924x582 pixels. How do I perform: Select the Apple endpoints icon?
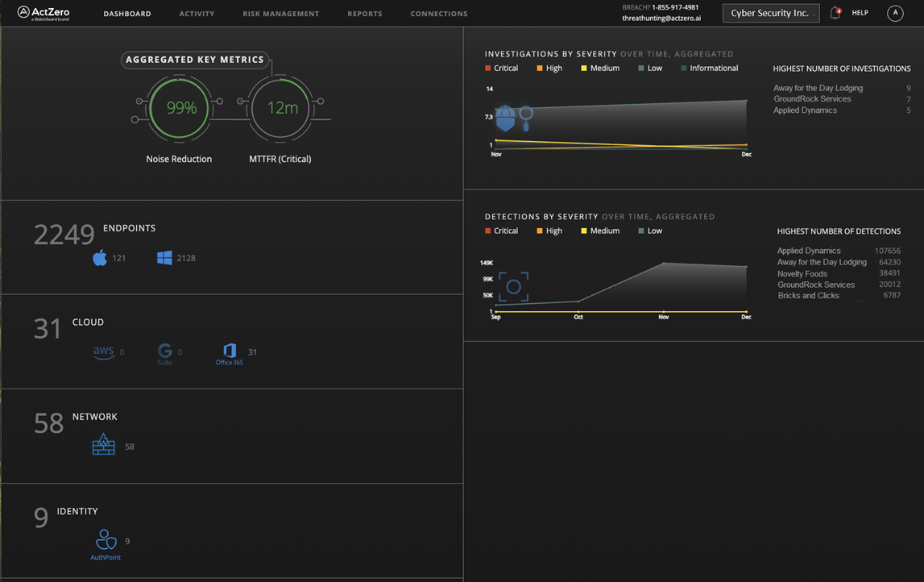100,256
